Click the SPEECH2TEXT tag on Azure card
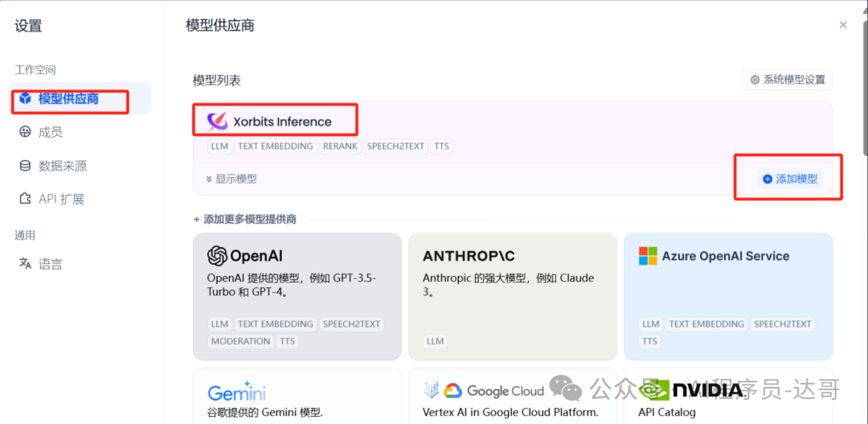This screenshot has height=424, width=868. click(x=782, y=324)
